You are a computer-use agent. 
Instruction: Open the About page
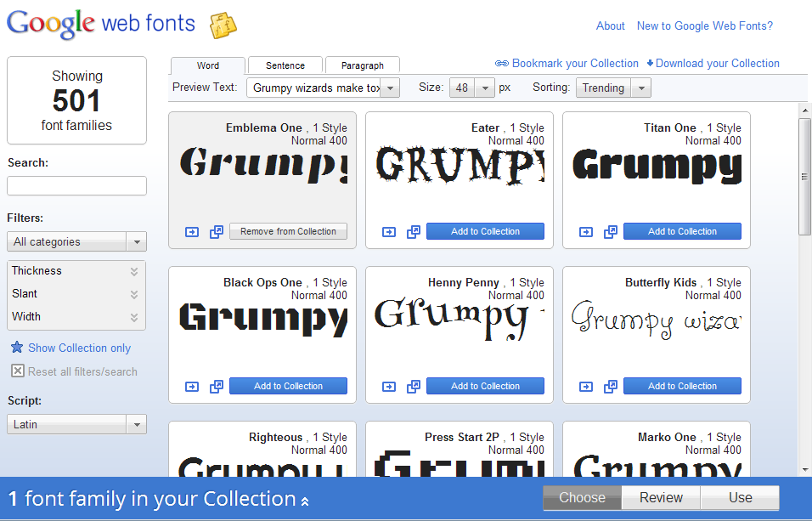point(610,25)
